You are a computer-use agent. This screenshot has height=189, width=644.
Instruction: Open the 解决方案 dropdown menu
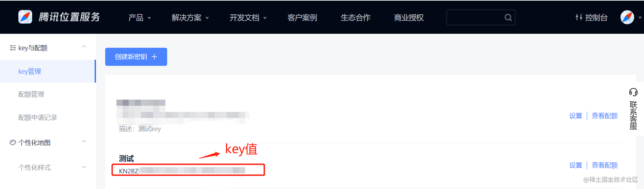pyautogui.click(x=190, y=17)
